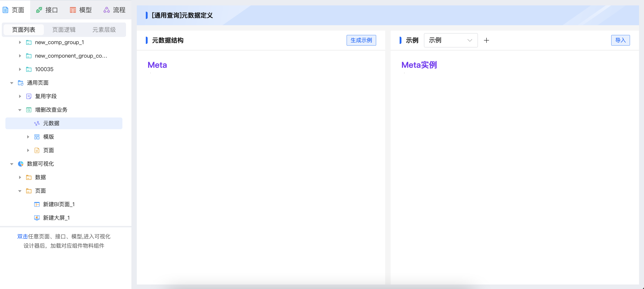The image size is (644, 289).
Task: Expand the 模版 node
Action: [28, 137]
